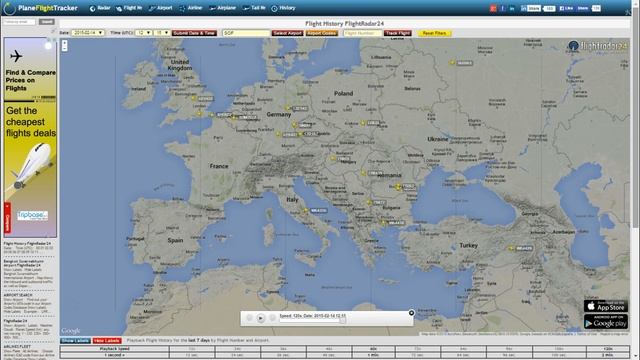Screen dimensions: 640x360
Task: Click the Reset Filters button
Action: click(x=434, y=33)
